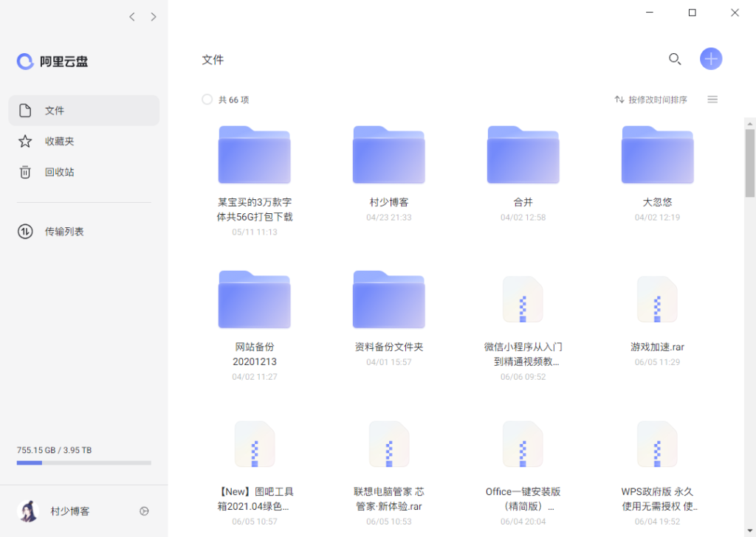The width and height of the screenshot is (756, 537).
Task: Click the 755.15 GB / 3.95 TB text
Action: click(54, 450)
